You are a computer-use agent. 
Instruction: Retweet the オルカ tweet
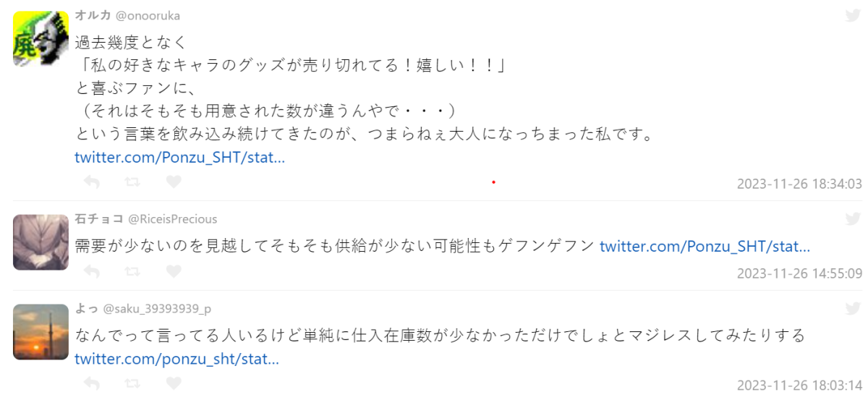point(132,182)
